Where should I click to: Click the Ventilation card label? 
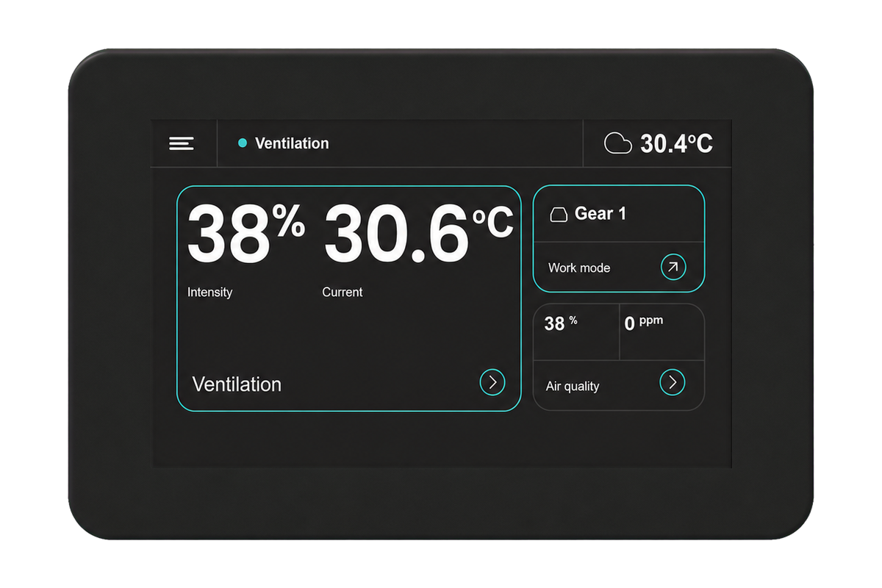click(237, 384)
